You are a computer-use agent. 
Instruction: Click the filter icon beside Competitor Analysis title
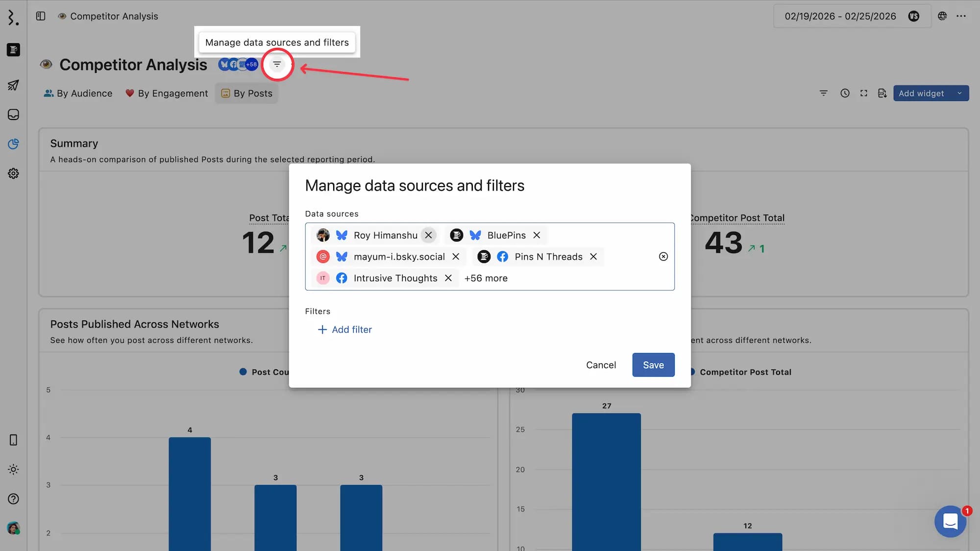point(277,64)
